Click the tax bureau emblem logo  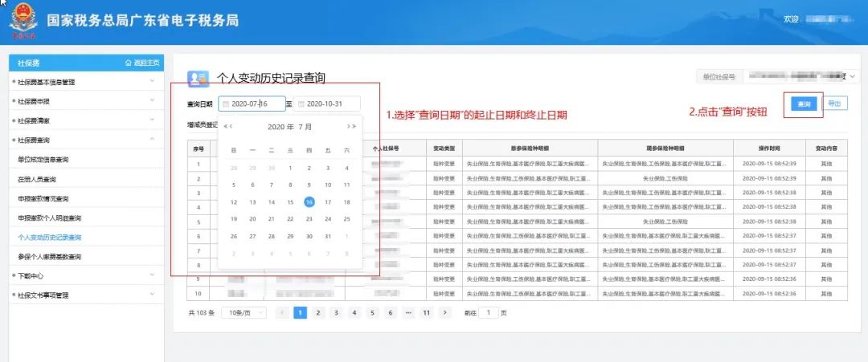coord(24,22)
